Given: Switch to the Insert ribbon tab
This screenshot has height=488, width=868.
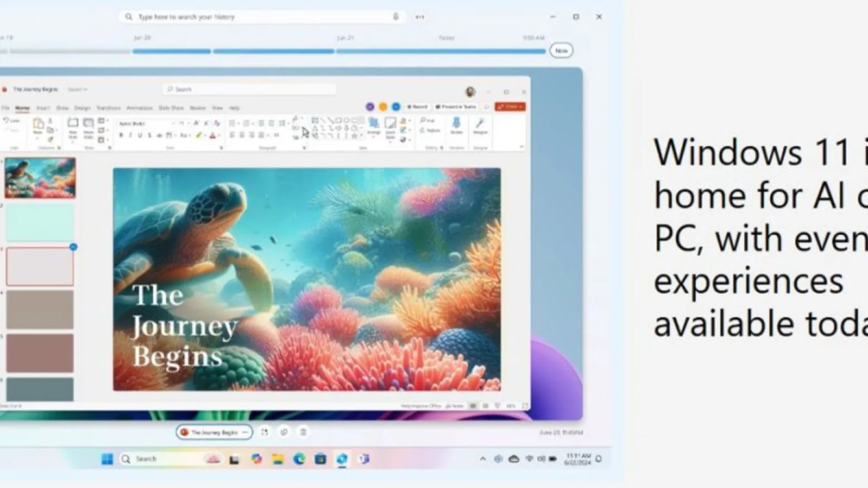Looking at the screenshot, I should click(x=43, y=108).
